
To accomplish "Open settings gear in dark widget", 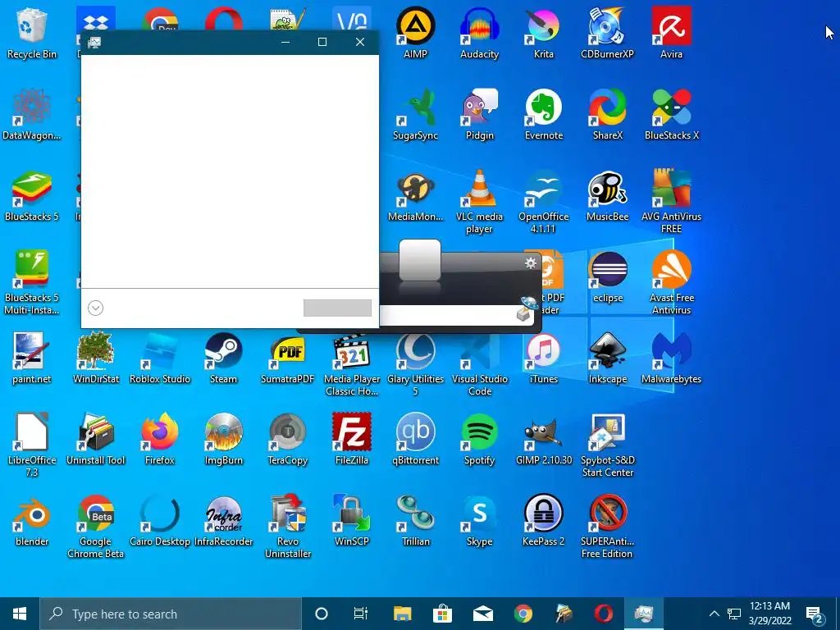I will coord(531,263).
